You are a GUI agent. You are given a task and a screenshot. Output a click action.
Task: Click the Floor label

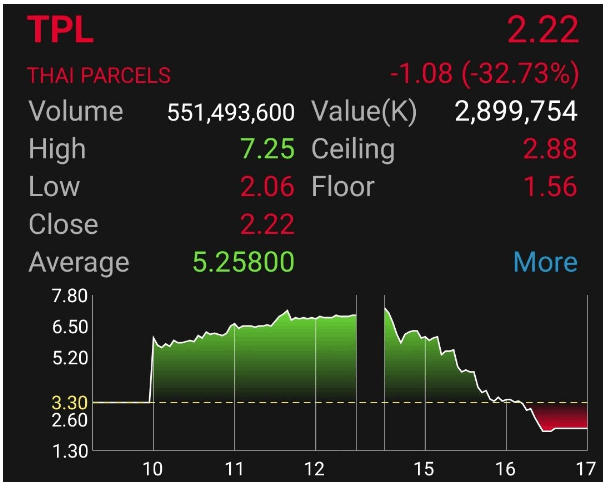(343, 187)
